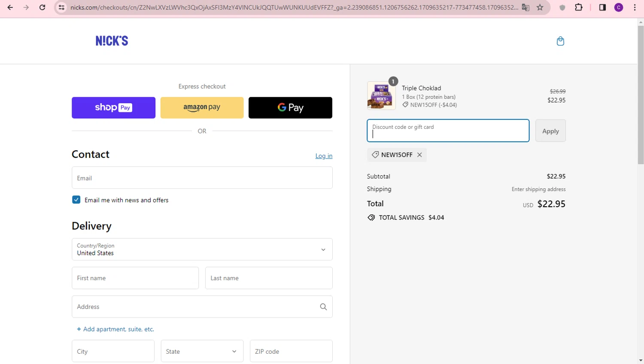Click the browser address bar URL
644x364 pixels.
pos(294,7)
